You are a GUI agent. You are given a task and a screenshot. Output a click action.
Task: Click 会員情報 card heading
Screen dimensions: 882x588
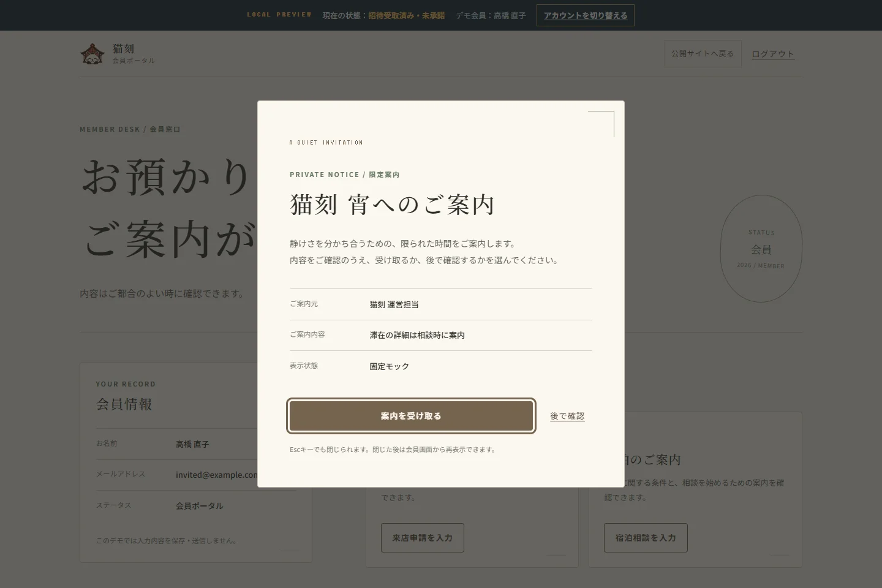click(124, 404)
